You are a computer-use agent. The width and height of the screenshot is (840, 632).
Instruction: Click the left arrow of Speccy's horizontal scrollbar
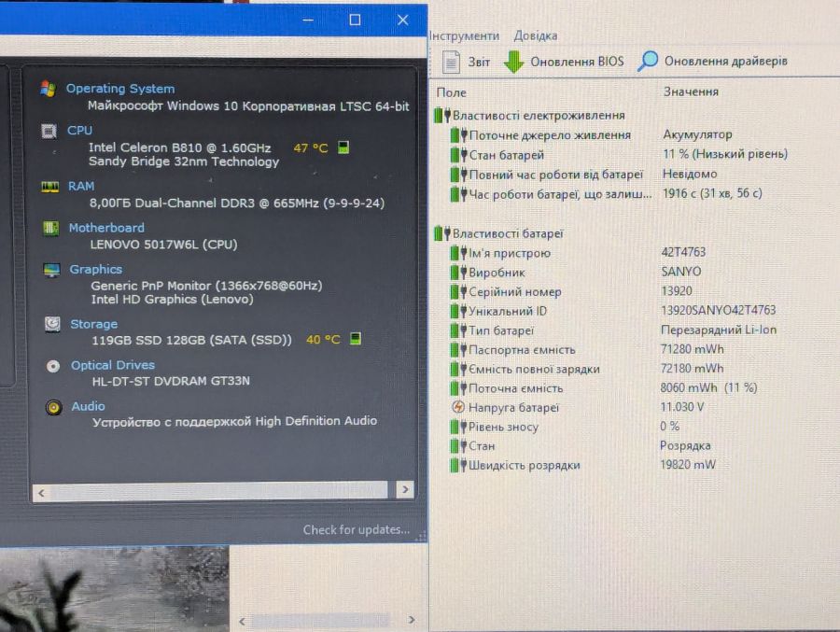[41, 493]
